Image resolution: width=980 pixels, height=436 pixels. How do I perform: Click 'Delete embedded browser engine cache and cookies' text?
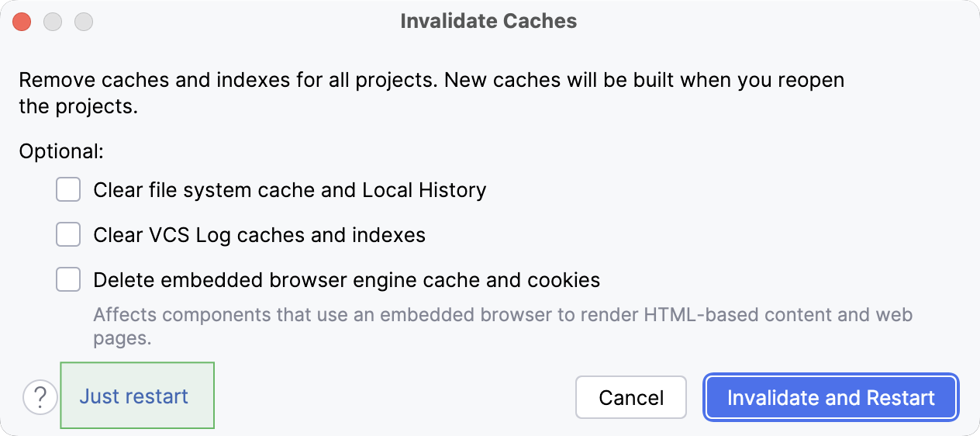tap(347, 280)
